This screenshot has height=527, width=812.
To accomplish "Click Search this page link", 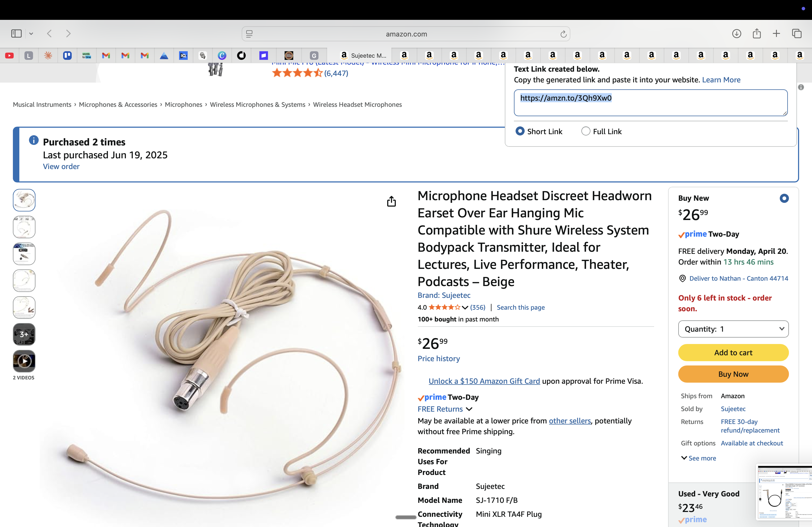I will tap(521, 308).
